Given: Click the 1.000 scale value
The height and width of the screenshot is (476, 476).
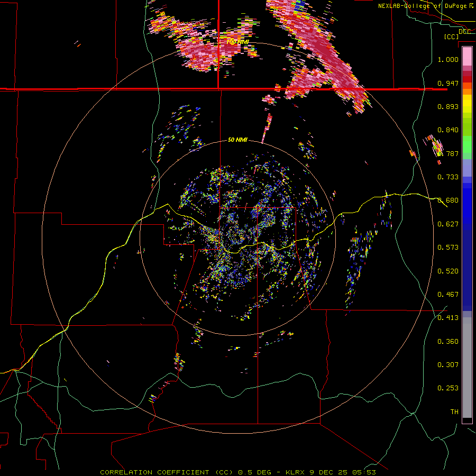Looking at the screenshot, I should [x=448, y=59].
